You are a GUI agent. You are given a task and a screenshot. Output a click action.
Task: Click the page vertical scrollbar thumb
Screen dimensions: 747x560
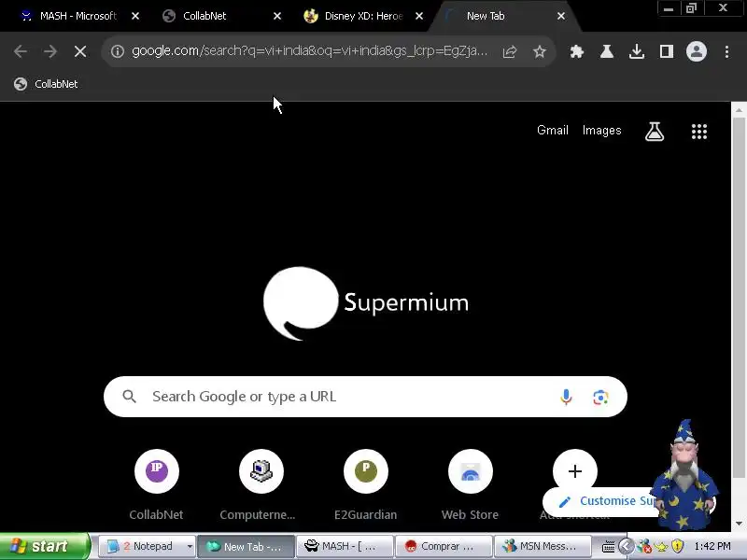(739, 298)
